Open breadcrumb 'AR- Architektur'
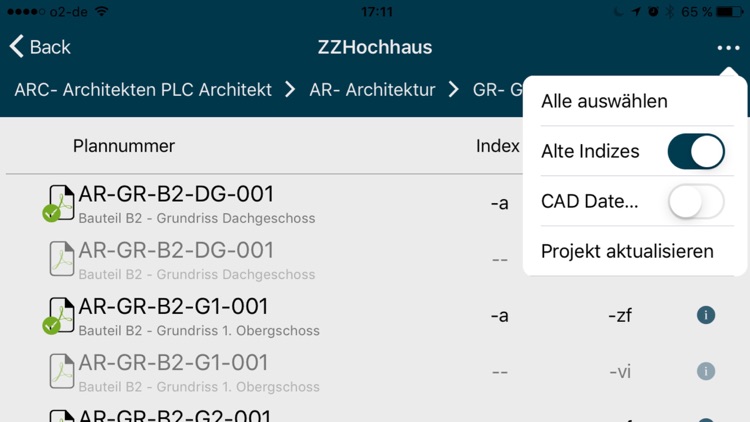Viewport: 750px width, 422px height. click(x=372, y=89)
